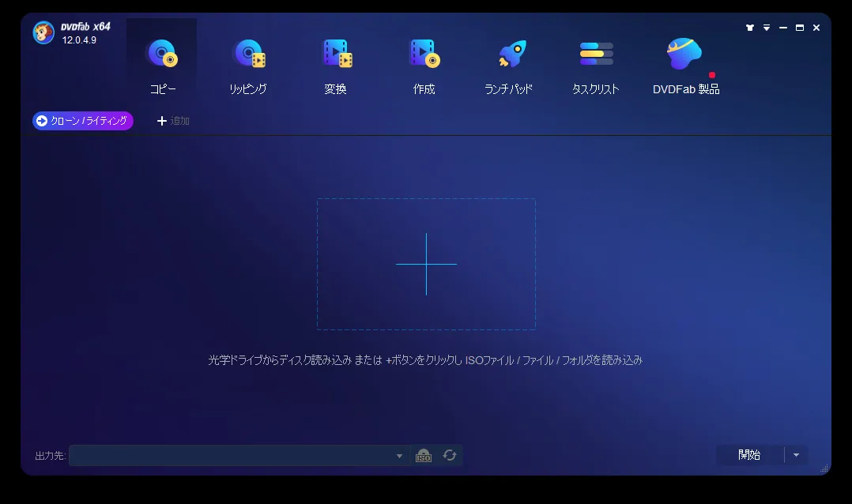This screenshot has width=852, height=504.
Task: Click the 光学ドライブから instruction text
Action: click(x=425, y=360)
